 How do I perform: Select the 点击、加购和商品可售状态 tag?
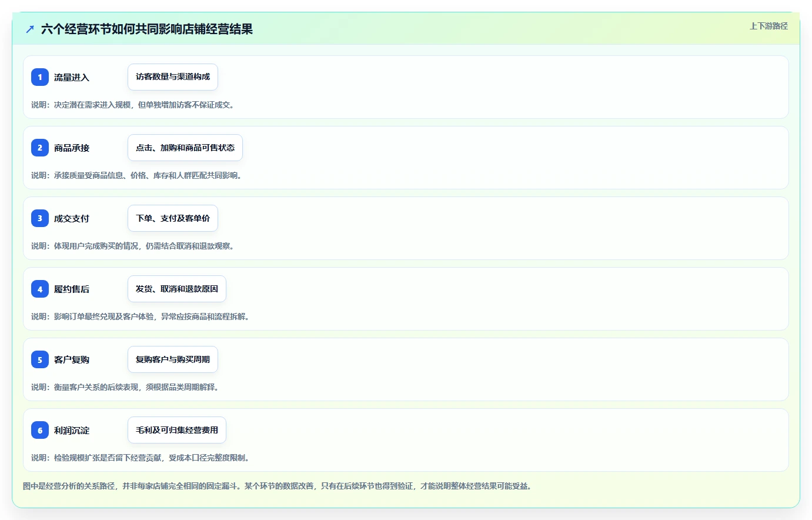click(185, 148)
